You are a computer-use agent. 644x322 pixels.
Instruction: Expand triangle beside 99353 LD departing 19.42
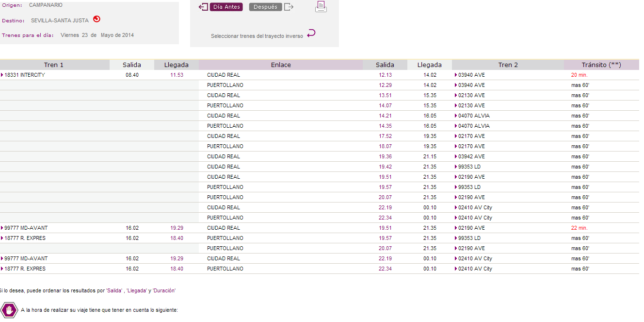tap(456, 167)
